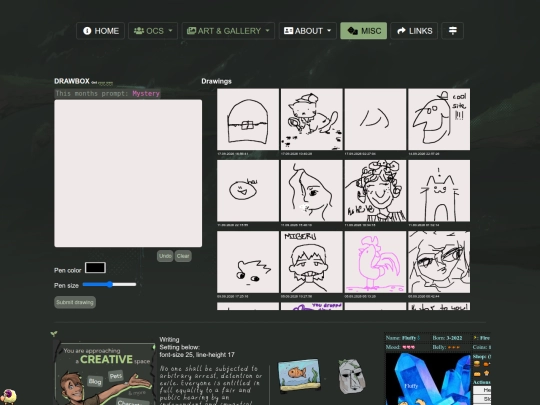Click the 'Born: 3-2022' pet label

pos(447,338)
